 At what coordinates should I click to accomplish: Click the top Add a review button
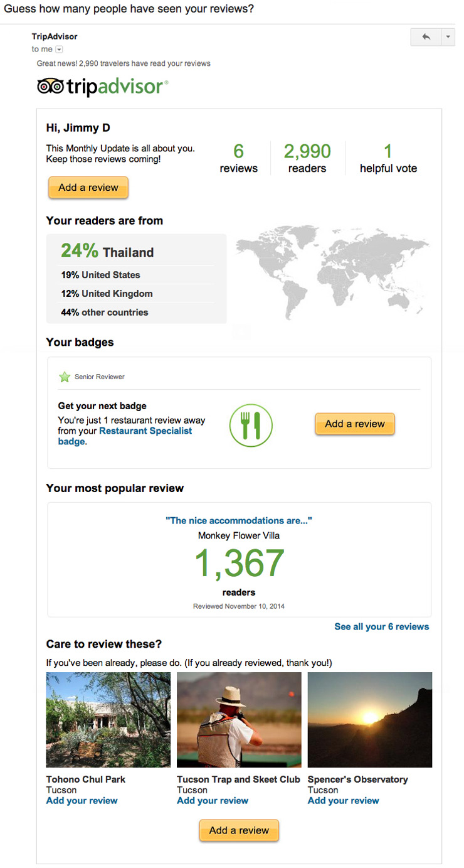[88, 188]
